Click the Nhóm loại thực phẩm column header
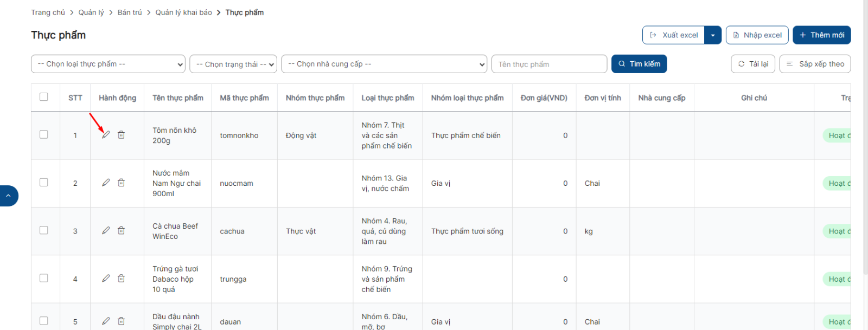 (467, 98)
